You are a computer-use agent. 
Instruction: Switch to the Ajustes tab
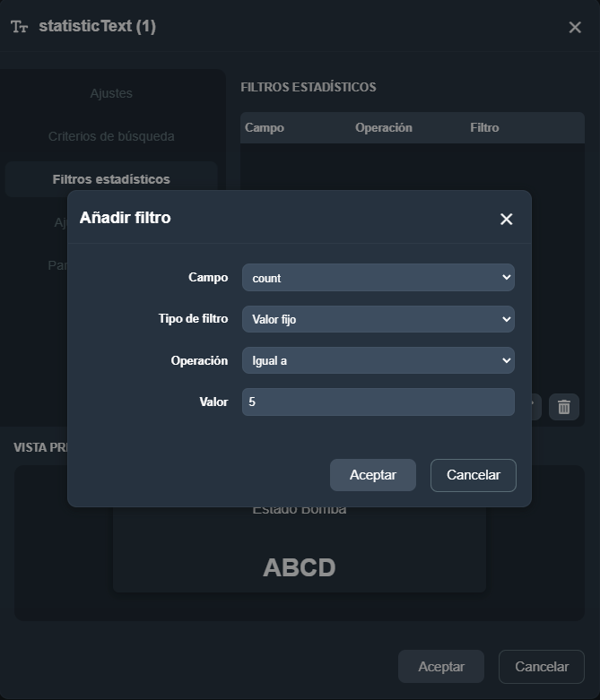click(x=111, y=93)
